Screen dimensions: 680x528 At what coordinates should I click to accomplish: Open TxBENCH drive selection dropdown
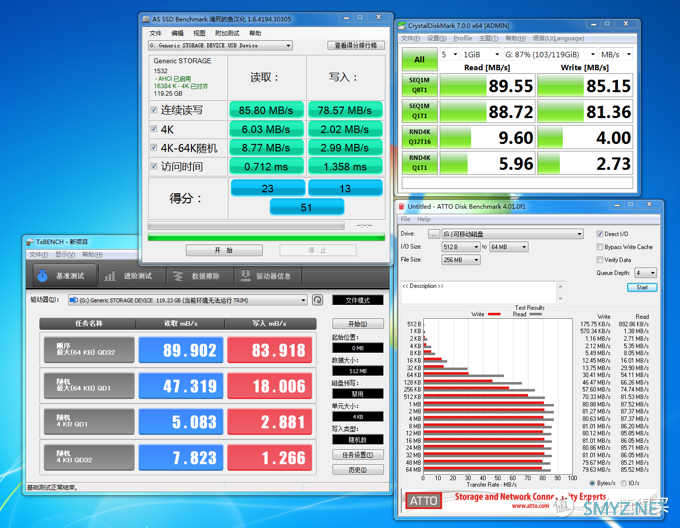tap(188, 300)
